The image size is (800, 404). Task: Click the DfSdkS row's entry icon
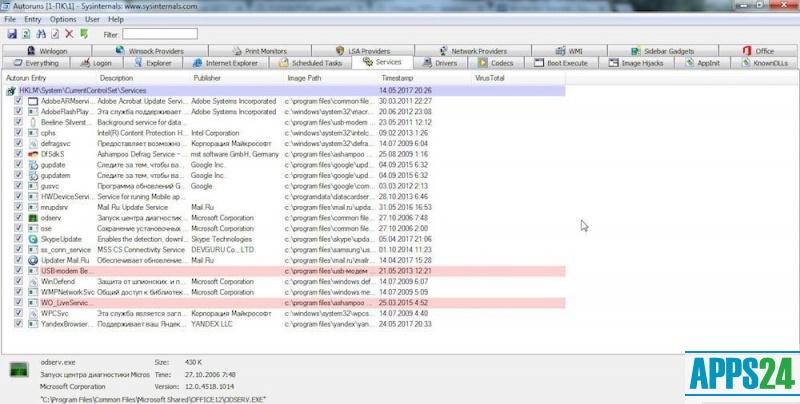tap(33, 154)
